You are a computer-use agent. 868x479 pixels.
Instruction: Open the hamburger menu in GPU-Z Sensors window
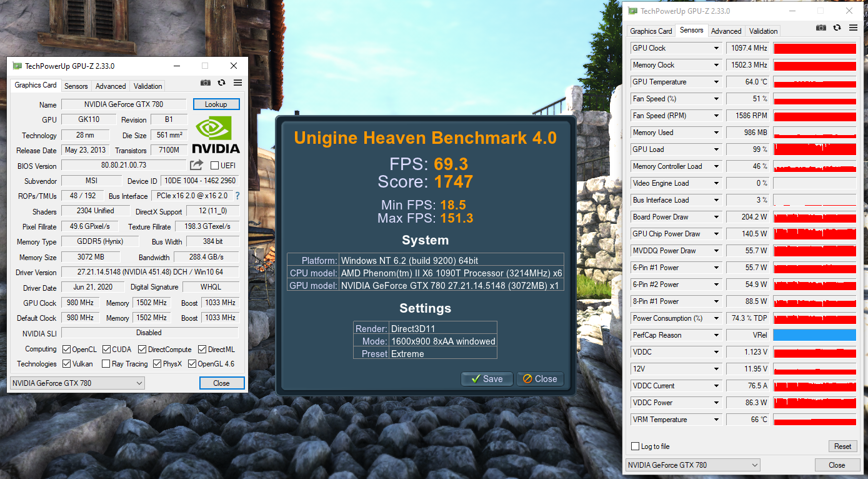(853, 28)
